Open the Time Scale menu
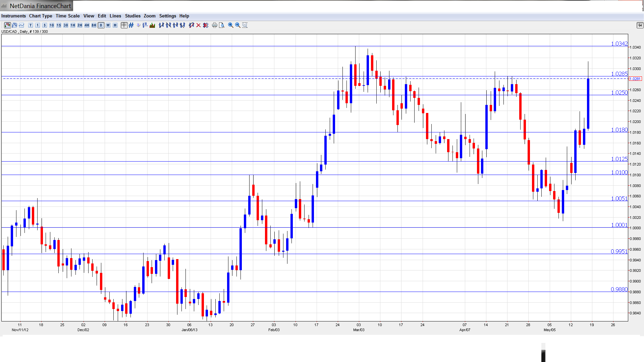This screenshot has width=644, height=362. pyautogui.click(x=67, y=16)
